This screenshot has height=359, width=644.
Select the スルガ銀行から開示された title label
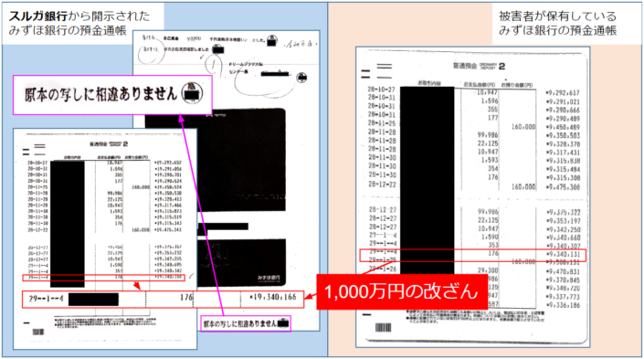click(79, 16)
